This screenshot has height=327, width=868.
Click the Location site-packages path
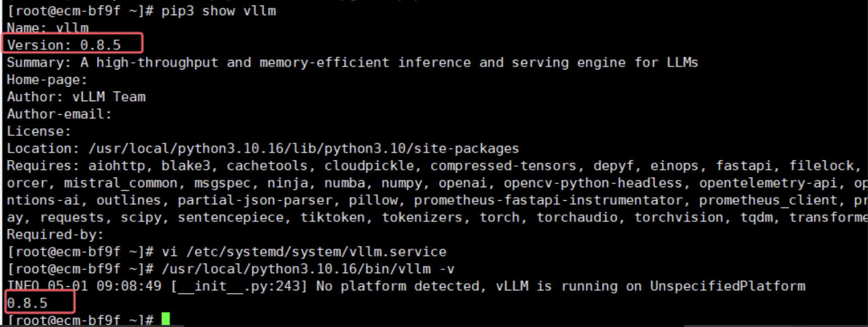(x=304, y=149)
